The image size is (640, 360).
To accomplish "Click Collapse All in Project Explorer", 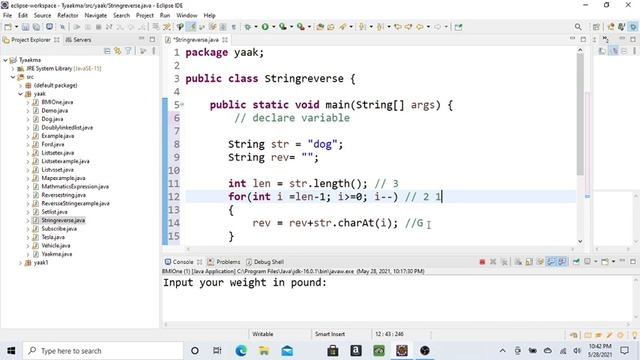I will pyautogui.click(x=107, y=51).
